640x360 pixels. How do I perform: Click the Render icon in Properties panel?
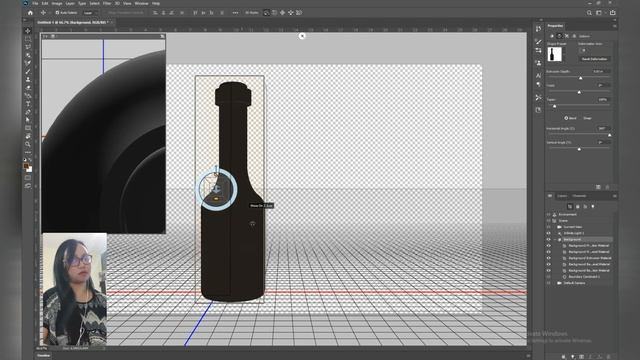click(x=598, y=187)
